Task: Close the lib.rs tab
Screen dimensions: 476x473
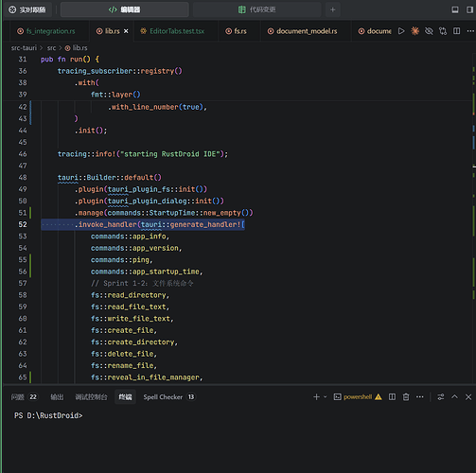Action: point(126,31)
